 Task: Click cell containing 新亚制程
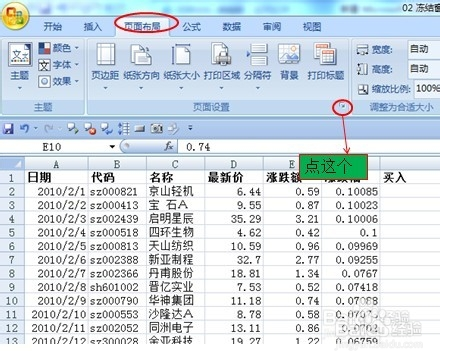coord(175,260)
